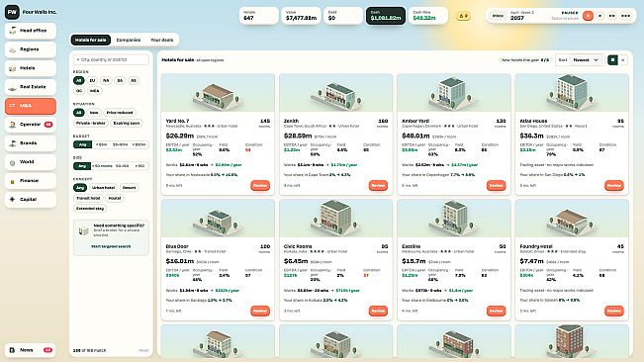The width and height of the screenshot is (644, 362).
Task: Click the broker icon in Need something specific
Action: (x=84, y=231)
